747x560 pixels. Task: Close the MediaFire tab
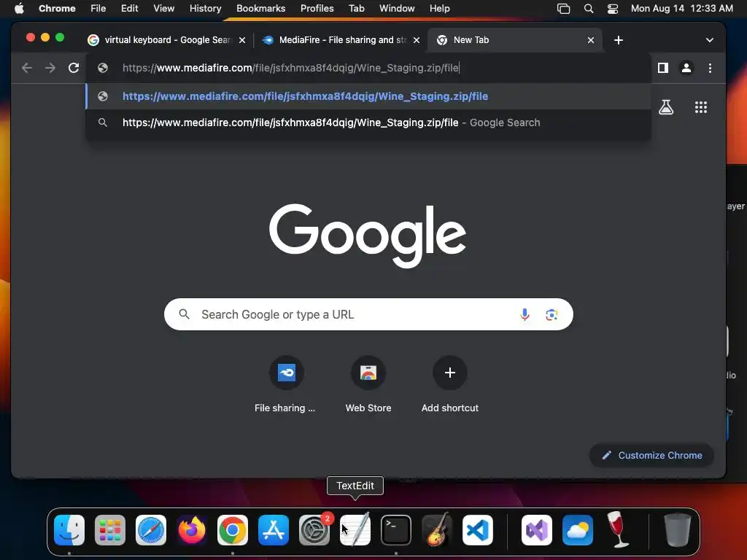coord(417,41)
